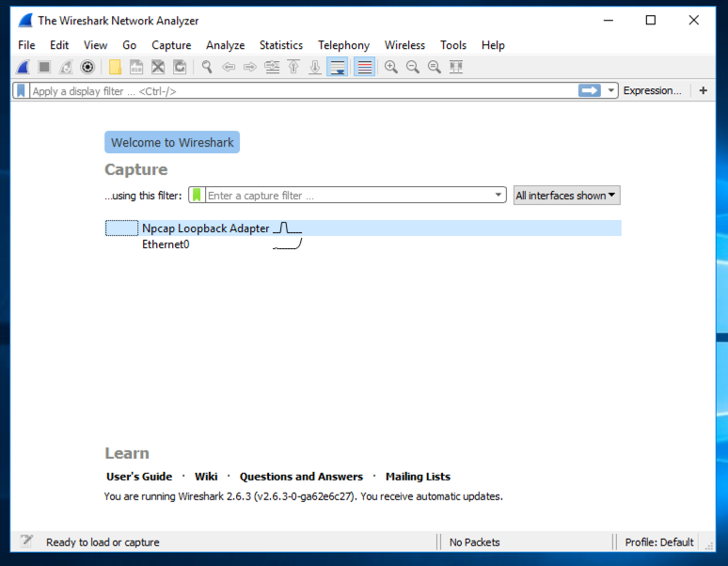Click status bar expert info icon

pyautogui.click(x=26, y=541)
